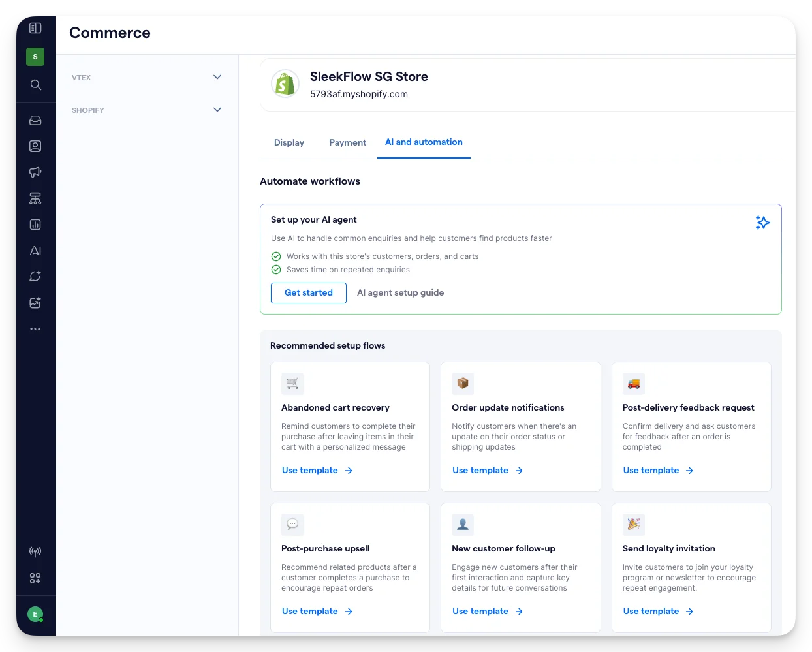This screenshot has width=812, height=652.
Task: Click 'Works with this store's customers' line
Action: click(383, 256)
